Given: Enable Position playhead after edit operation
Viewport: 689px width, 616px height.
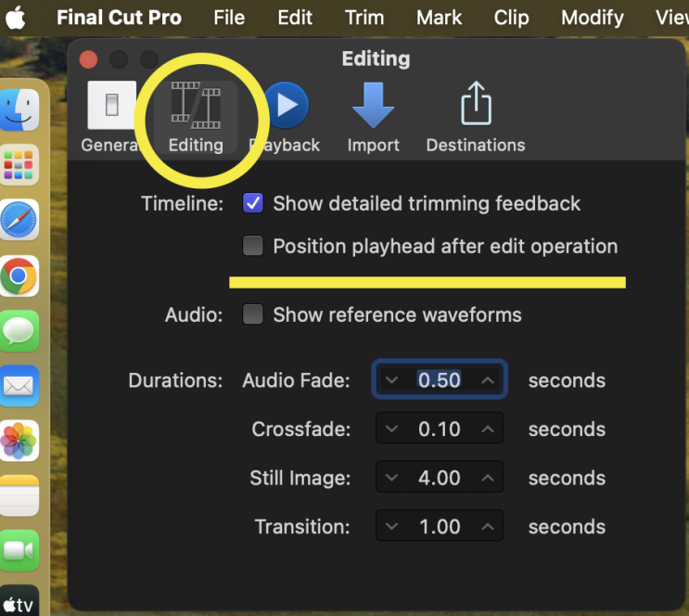Looking at the screenshot, I should [x=253, y=246].
